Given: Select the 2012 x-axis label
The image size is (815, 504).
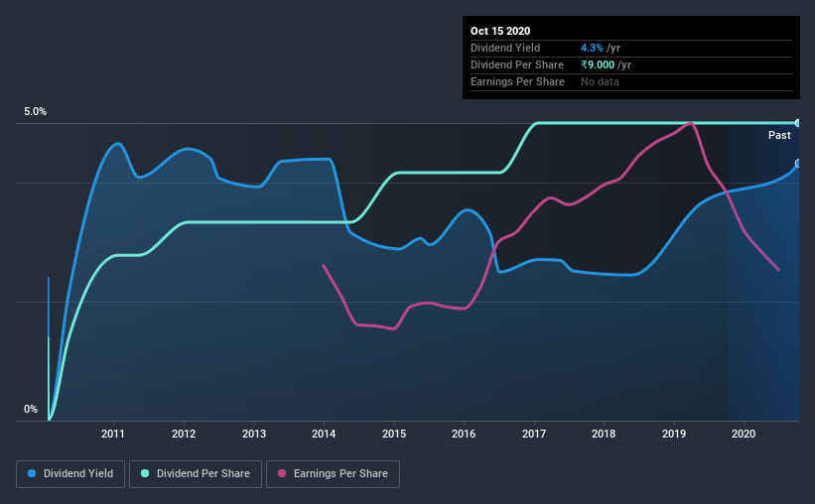Looking at the screenshot, I should click(x=184, y=434).
